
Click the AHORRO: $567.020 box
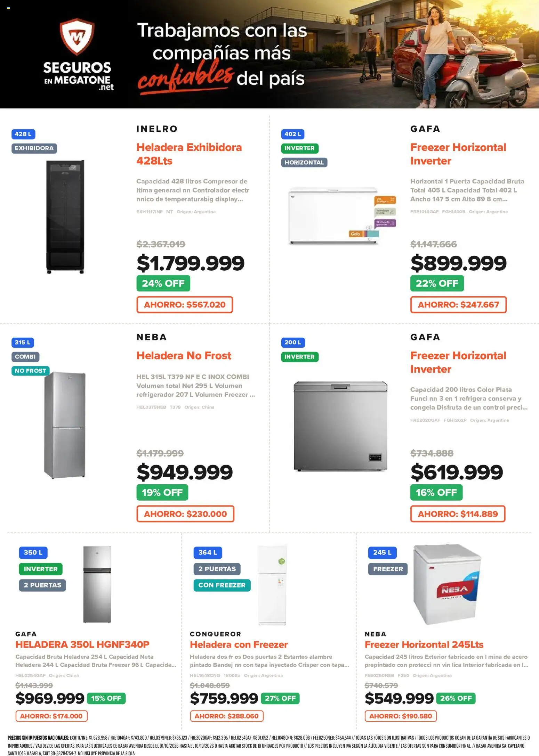185,305
